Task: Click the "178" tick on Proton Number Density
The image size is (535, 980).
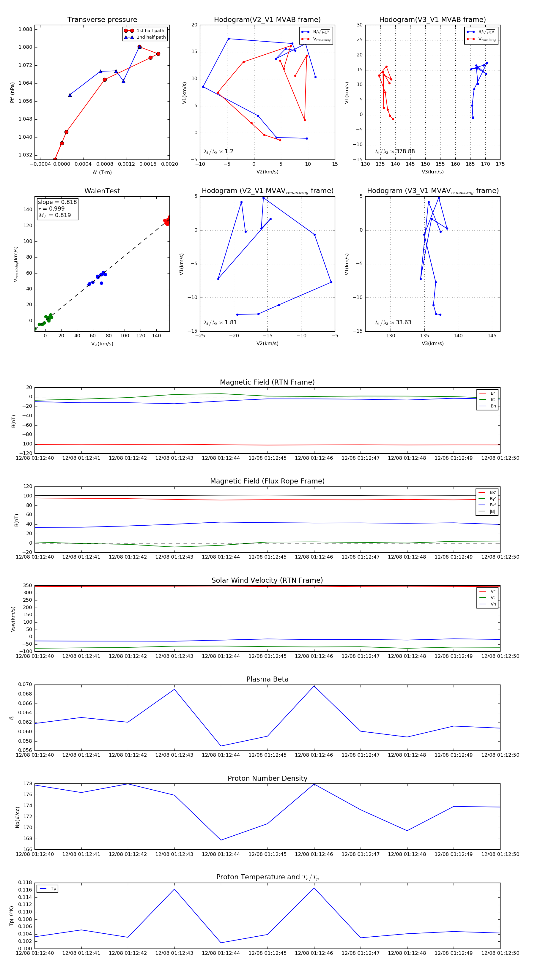Action: pyautogui.click(x=28, y=784)
